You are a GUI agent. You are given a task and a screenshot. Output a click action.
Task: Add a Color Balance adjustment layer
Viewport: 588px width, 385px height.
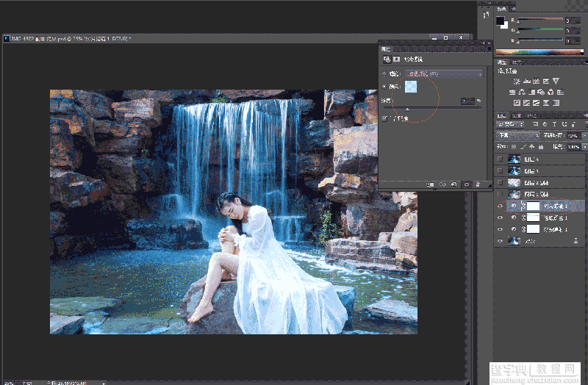coord(522,92)
